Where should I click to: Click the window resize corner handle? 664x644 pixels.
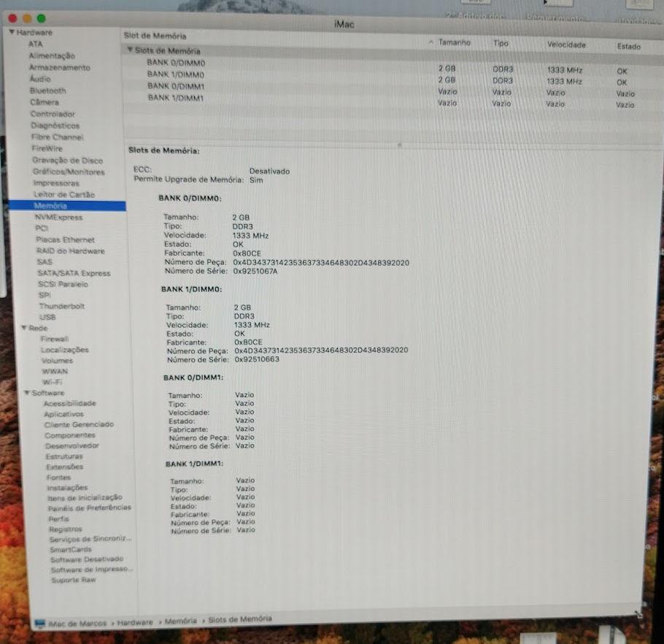tap(638, 614)
